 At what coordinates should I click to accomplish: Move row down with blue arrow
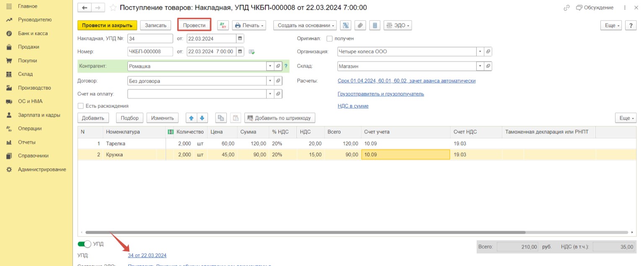pos(202,118)
